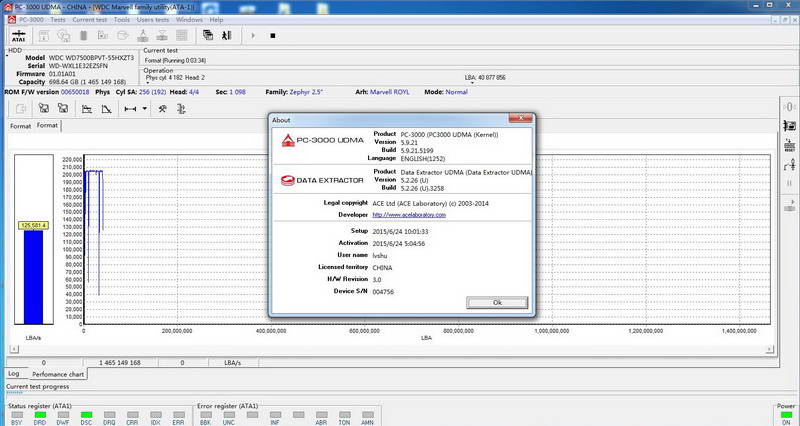Screen dimensions: 800x426
Task: Click the greyed export icon in chart toolbar
Action: pos(20,109)
